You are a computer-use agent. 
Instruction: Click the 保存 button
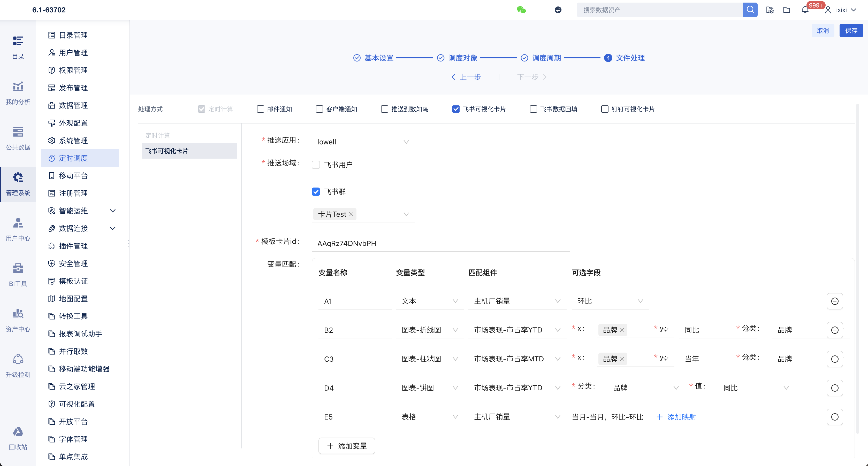[x=851, y=31]
